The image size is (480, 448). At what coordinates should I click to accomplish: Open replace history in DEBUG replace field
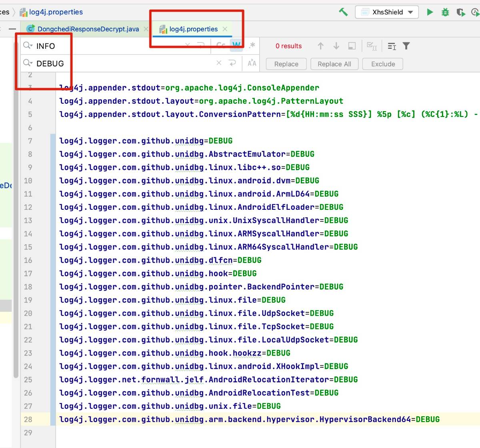pyautogui.click(x=28, y=63)
